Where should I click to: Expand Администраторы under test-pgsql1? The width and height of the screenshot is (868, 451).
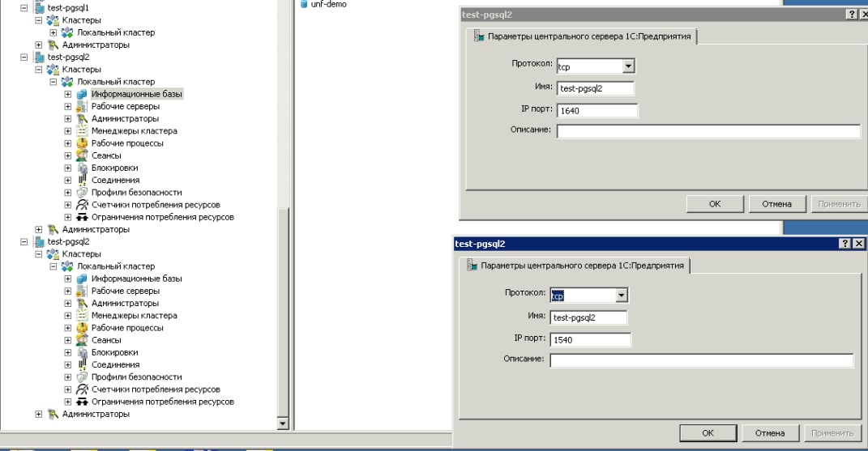click(38, 45)
